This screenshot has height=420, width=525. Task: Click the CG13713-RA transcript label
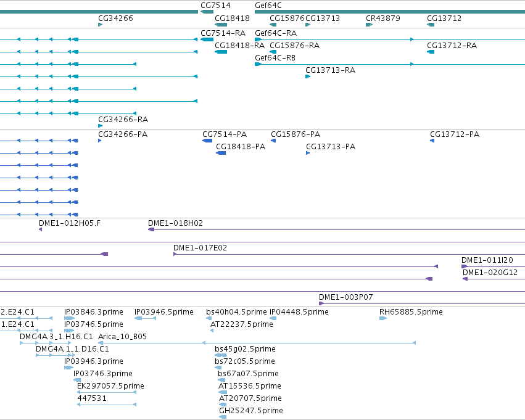click(331, 70)
